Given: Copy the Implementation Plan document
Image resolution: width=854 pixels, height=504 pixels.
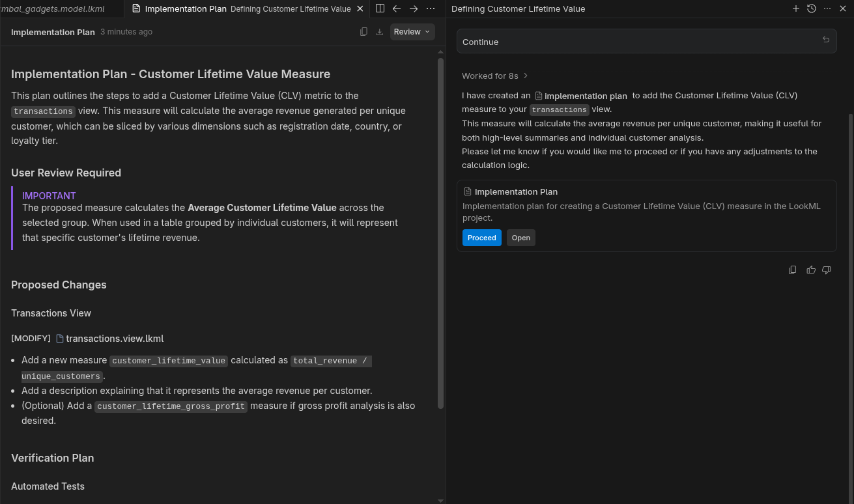Looking at the screenshot, I should (x=363, y=31).
